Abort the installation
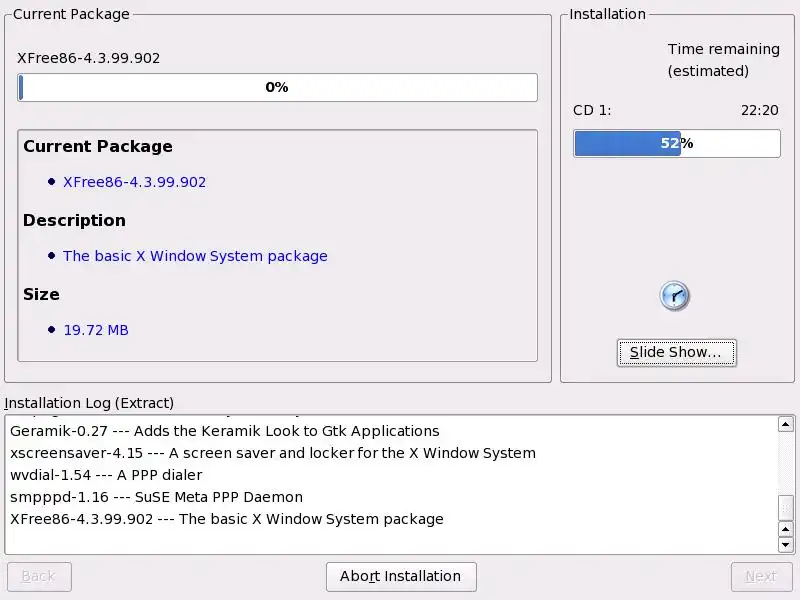800x600 pixels. coord(401,577)
